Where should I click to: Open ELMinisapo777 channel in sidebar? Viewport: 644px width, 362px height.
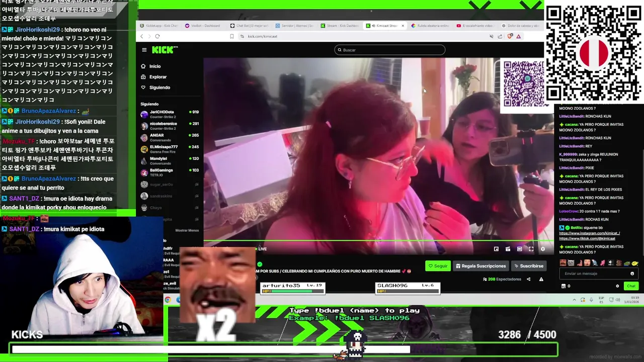click(170, 149)
